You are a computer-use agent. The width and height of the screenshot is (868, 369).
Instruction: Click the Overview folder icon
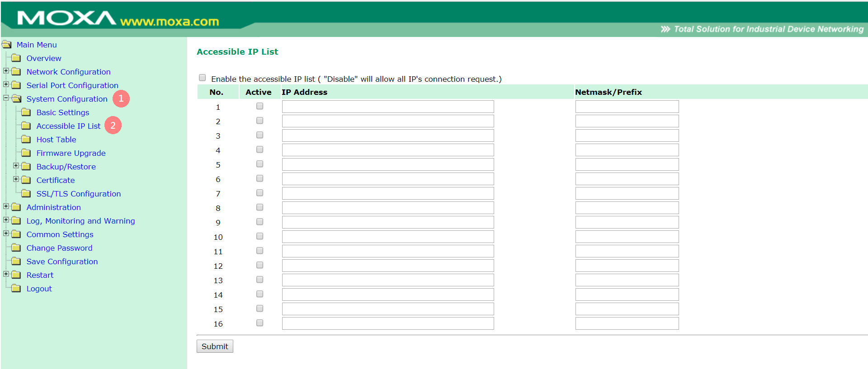[x=16, y=58]
